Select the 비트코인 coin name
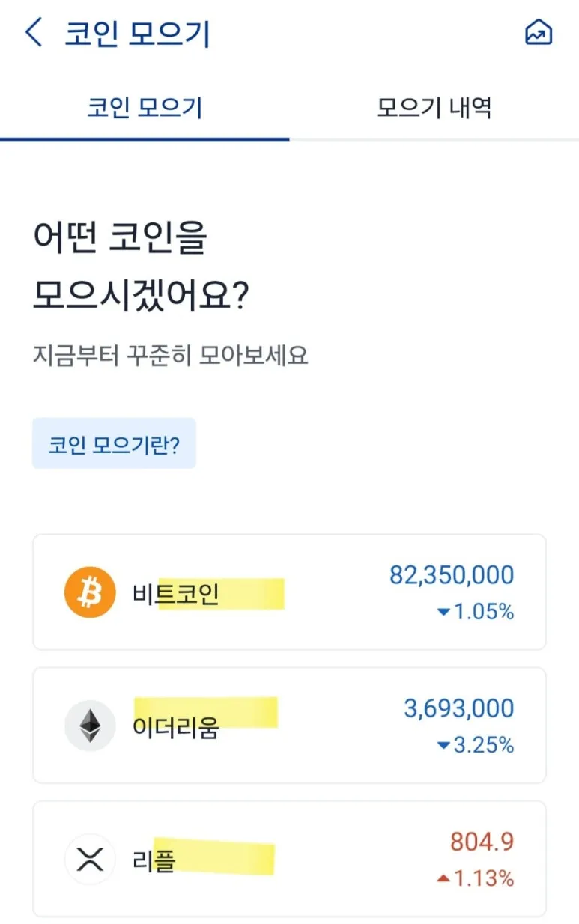 (x=175, y=594)
